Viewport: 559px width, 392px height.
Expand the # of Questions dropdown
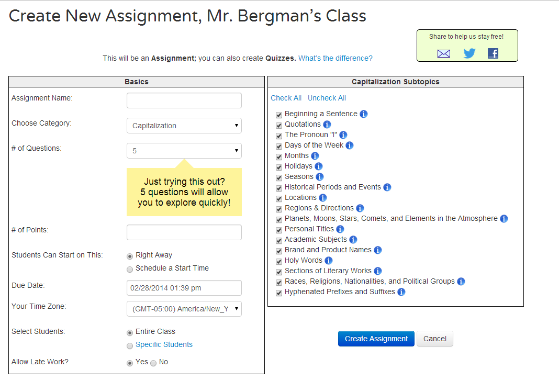coord(184,151)
